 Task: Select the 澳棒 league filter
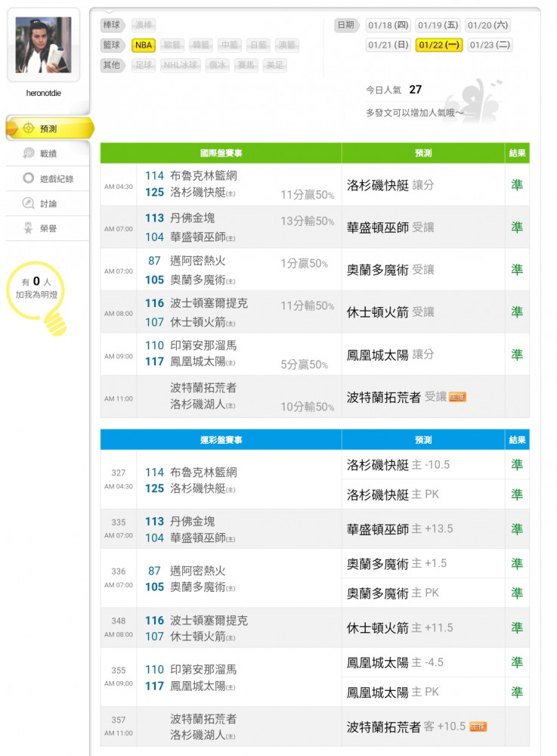coord(144,25)
